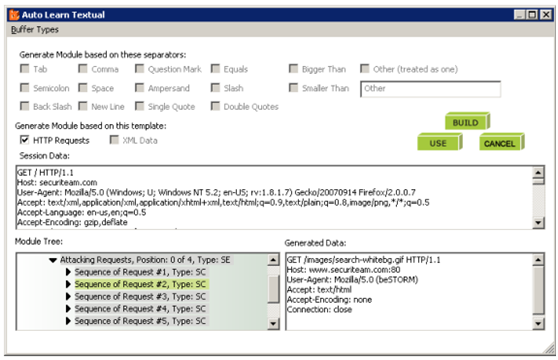Image resolution: width=558 pixels, height=360 pixels.
Task: Click Session Data scrollbar down arrow
Action: 538,223
